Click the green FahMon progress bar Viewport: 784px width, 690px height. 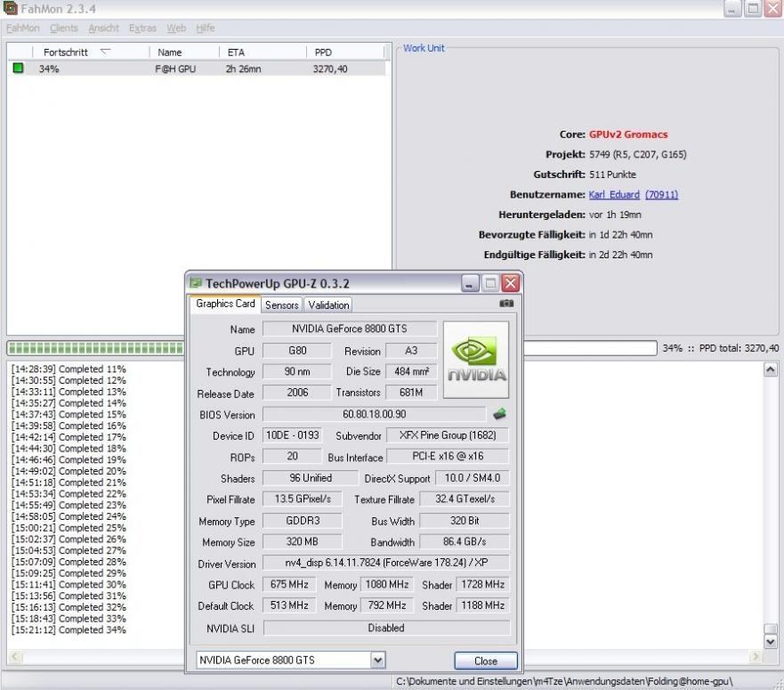coord(96,348)
